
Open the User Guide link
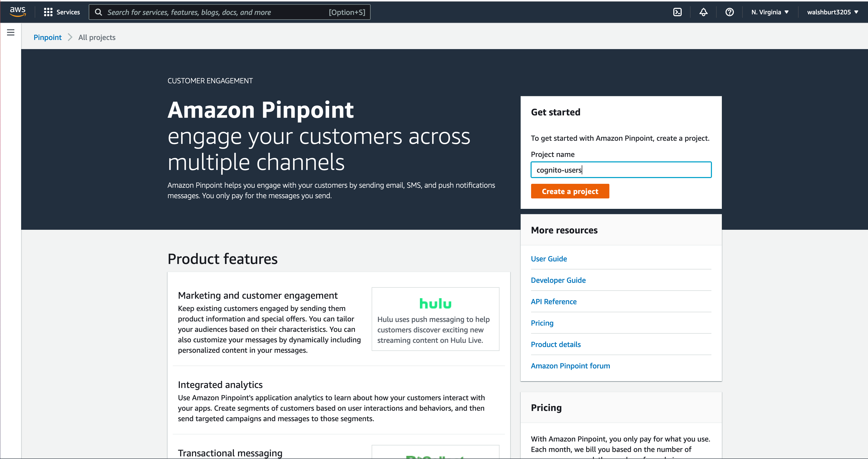pyautogui.click(x=549, y=259)
